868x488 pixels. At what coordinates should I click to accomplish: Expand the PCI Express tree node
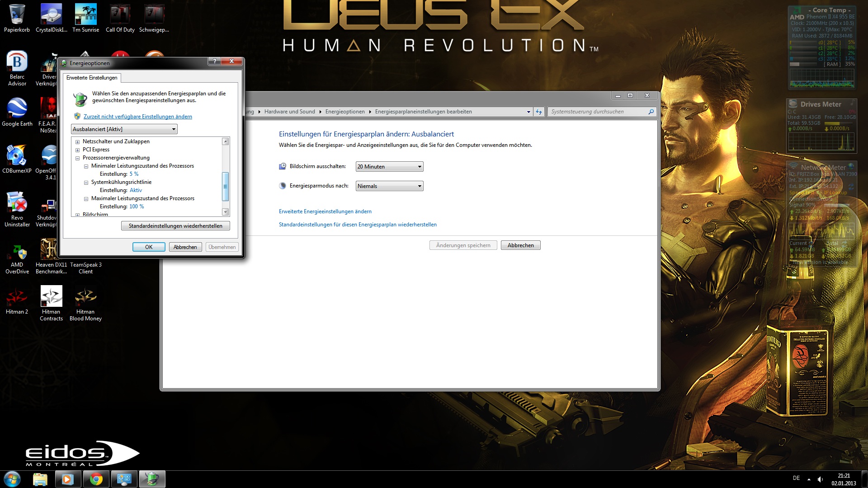(x=77, y=150)
